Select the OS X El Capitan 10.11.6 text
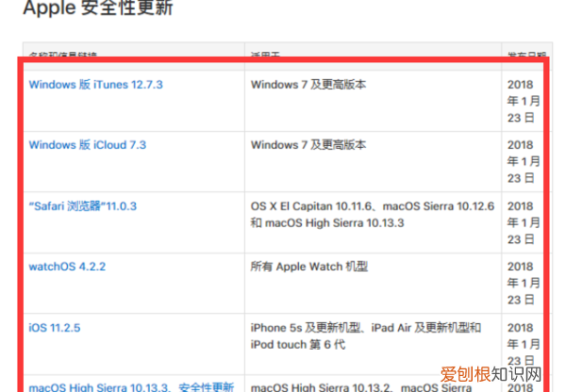The height and width of the screenshot is (392, 566). tap(311, 206)
